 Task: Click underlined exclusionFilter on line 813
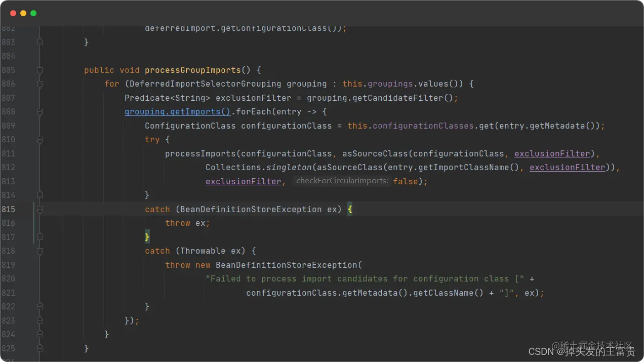pos(244,181)
